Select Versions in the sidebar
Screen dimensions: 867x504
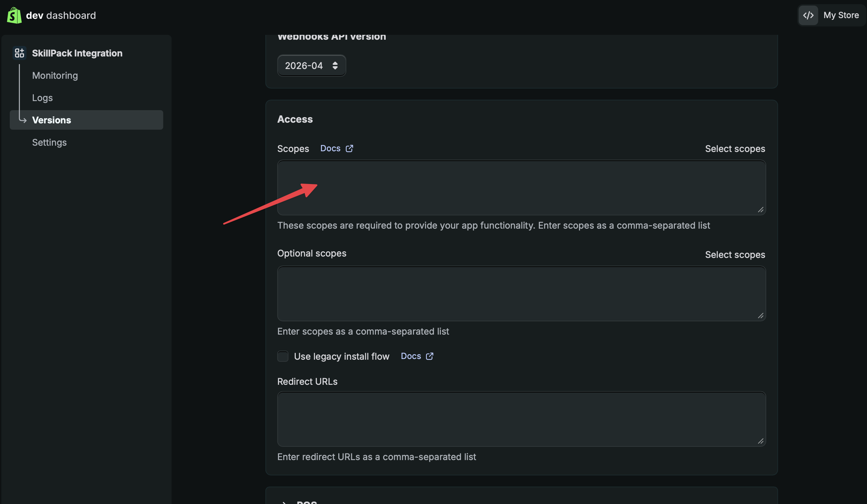coord(86,120)
